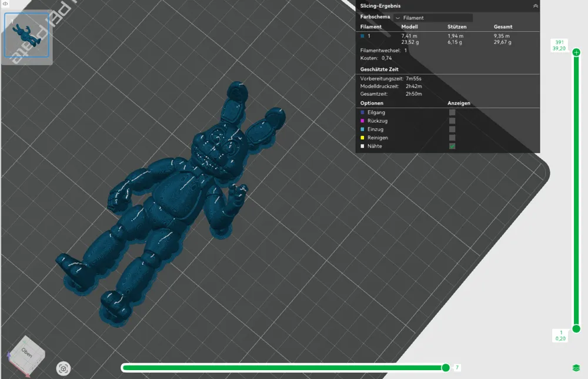Click the Modell value 7,41 m

[x=409, y=36]
